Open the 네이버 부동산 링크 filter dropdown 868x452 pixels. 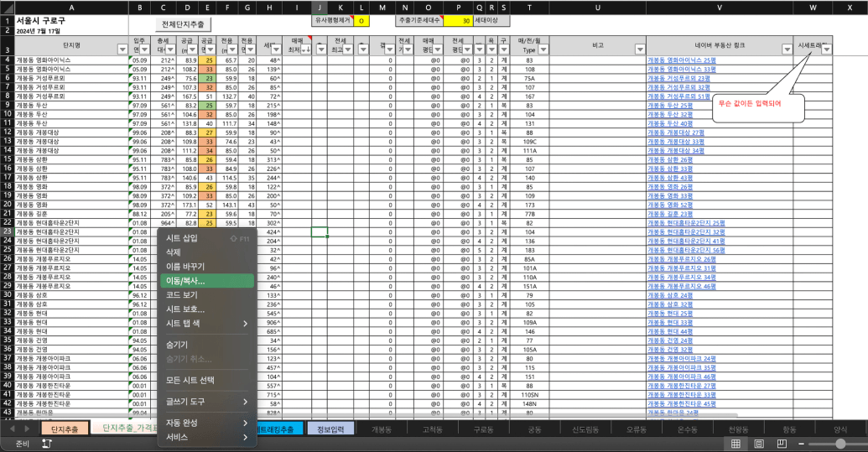point(786,49)
